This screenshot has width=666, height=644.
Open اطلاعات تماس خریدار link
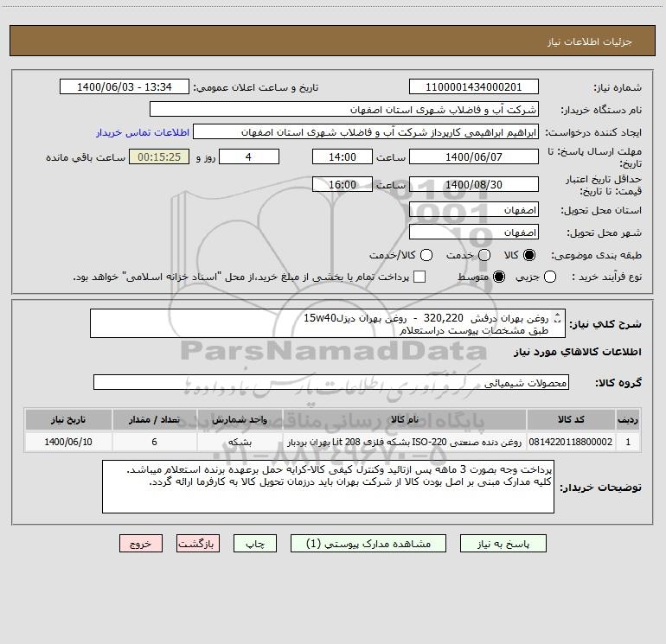[x=143, y=132]
